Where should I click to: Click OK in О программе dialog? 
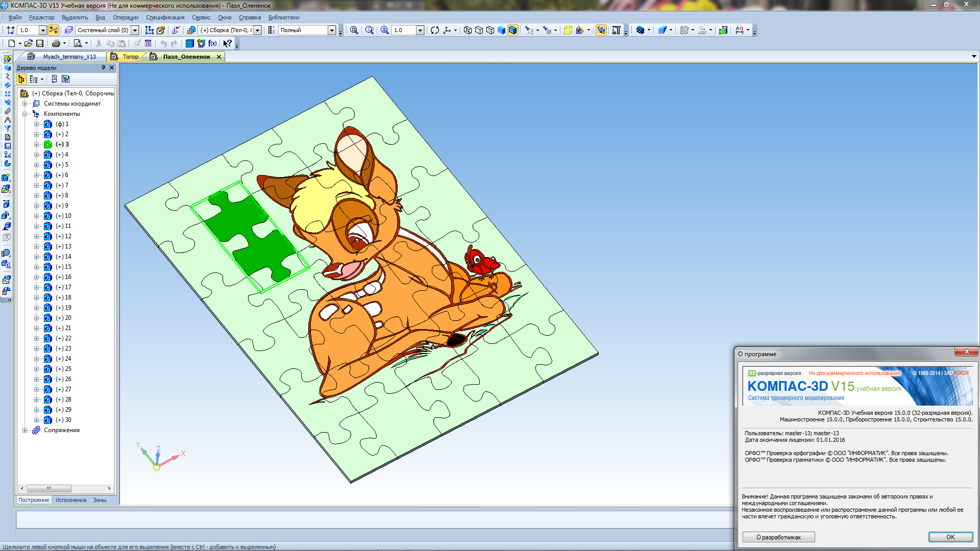point(950,537)
